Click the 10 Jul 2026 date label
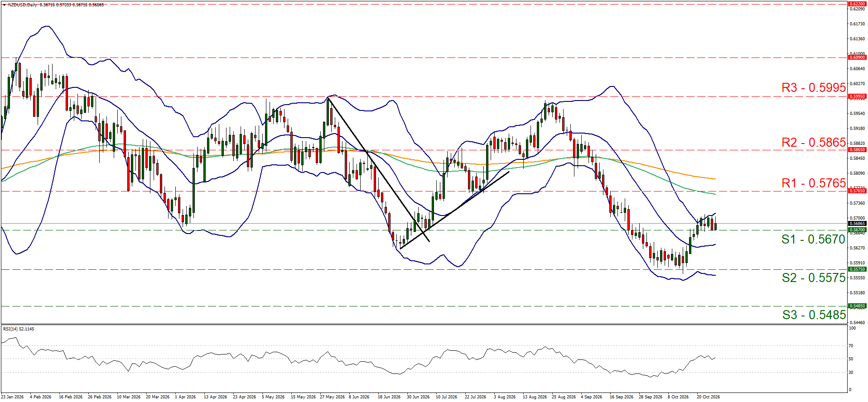Viewport: 868px width, 402px height. [x=447, y=397]
